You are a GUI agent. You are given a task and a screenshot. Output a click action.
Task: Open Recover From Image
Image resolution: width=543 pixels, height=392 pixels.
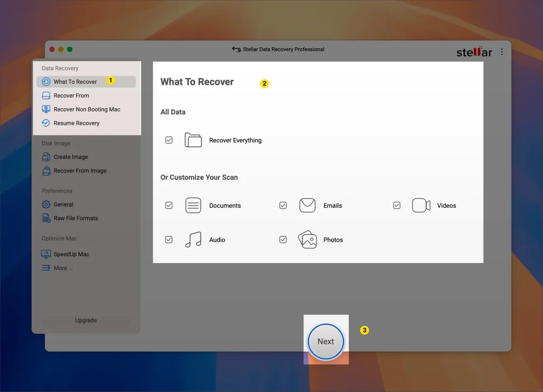tap(47, 170)
